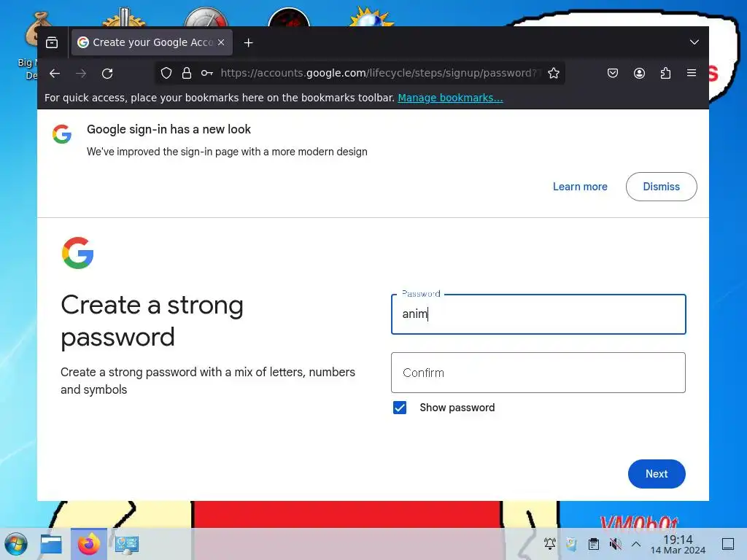The width and height of the screenshot is (747, 560).
Task: Bookmark this page with the star icon
Action: click(x=553, y=73)
